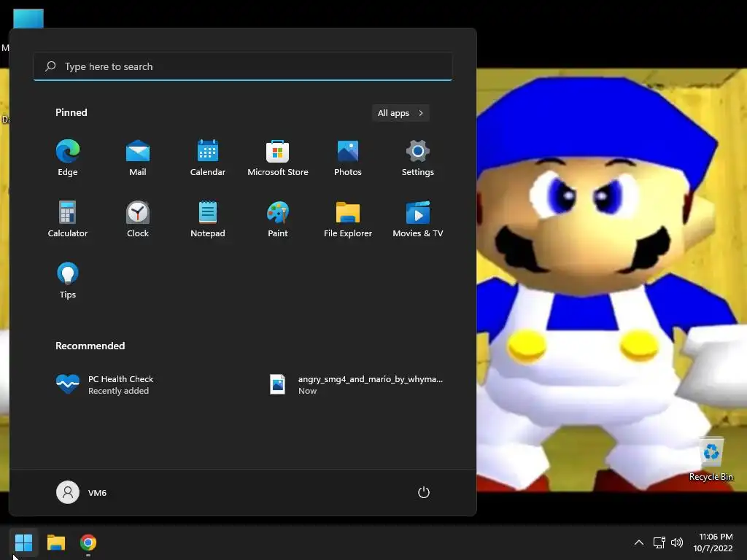Open the angry_smg4_and_mario image file
The width and height of the screenshot is (747, 560).
[x=356, y=384]
